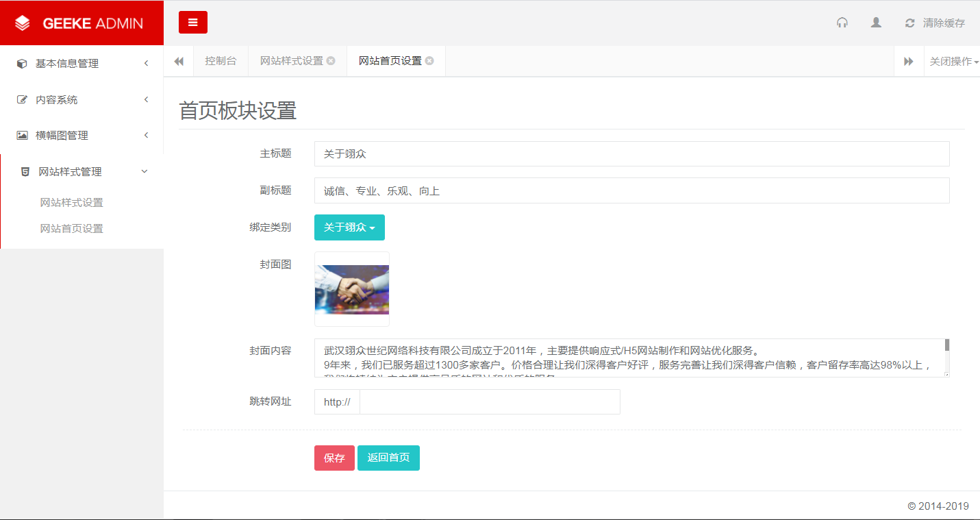Expand the 横幅图管理 sidebar menu
Screen dimensions: 980x520
tap(81, 136)
